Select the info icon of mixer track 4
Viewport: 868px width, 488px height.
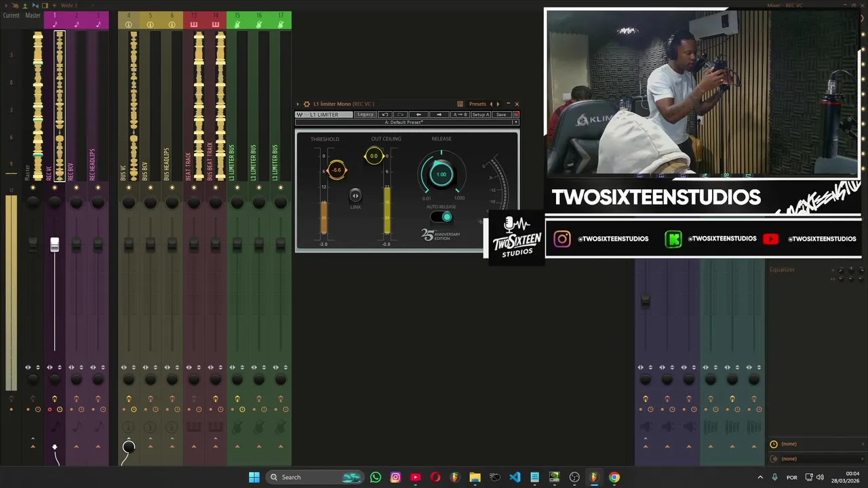[x=129, y=25]
